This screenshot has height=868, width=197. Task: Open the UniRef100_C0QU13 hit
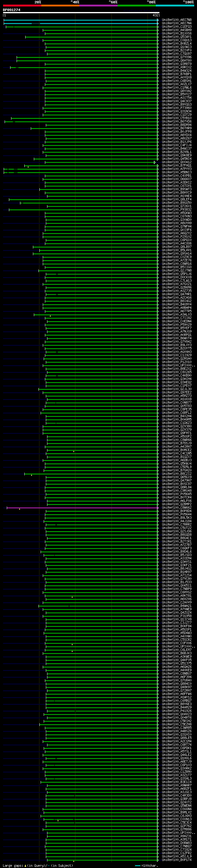177,40
